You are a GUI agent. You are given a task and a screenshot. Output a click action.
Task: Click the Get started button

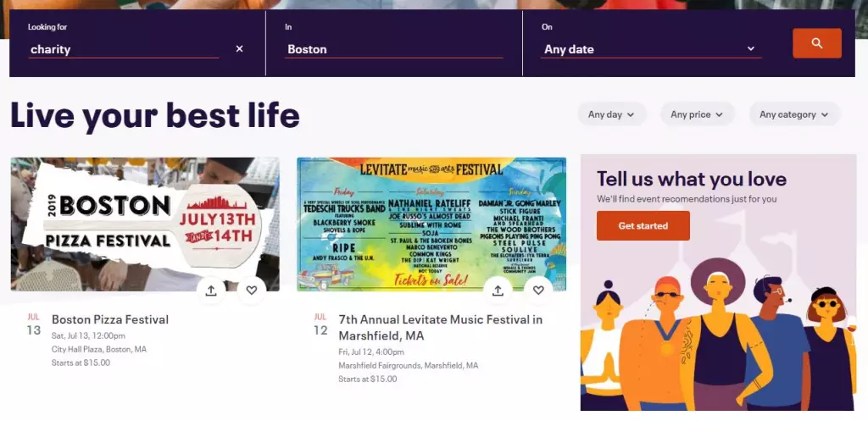point(643,225)
